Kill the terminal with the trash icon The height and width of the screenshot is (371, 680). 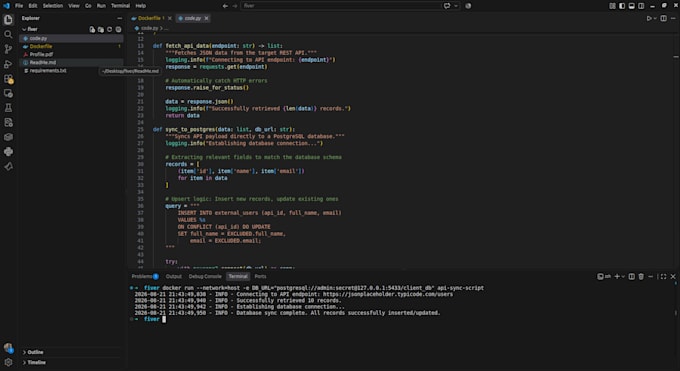click(641, 276)
